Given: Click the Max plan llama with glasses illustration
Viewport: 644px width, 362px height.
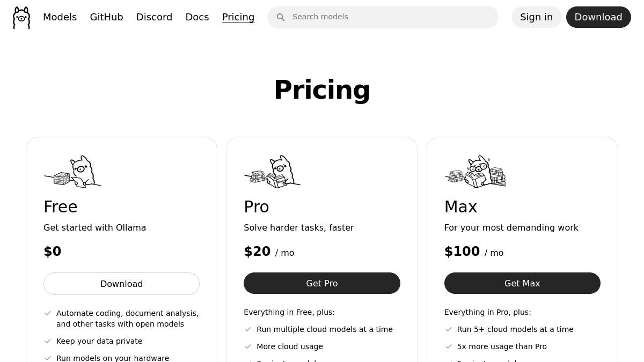Looking at the screenshot, I should pyautogui.click(x=476, y=172).
